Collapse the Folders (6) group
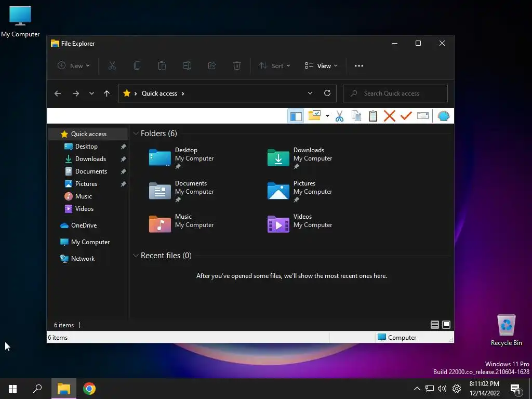 136,134
